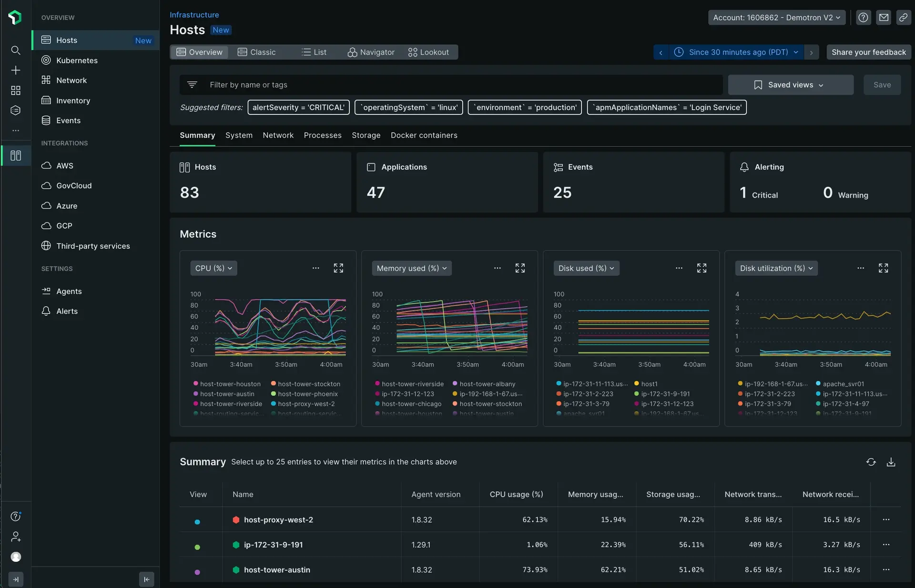Open the help question mark icon in header

863,18
